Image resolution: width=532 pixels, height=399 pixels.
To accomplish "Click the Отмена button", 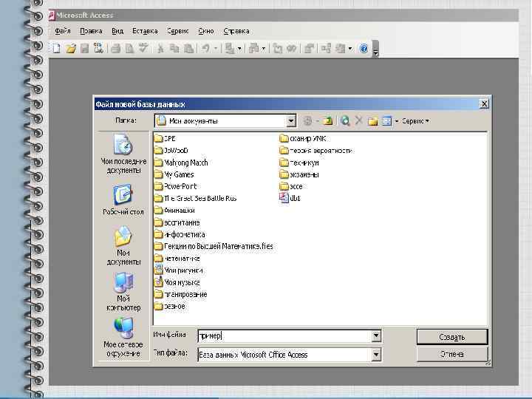I will [x=452, y=354].
